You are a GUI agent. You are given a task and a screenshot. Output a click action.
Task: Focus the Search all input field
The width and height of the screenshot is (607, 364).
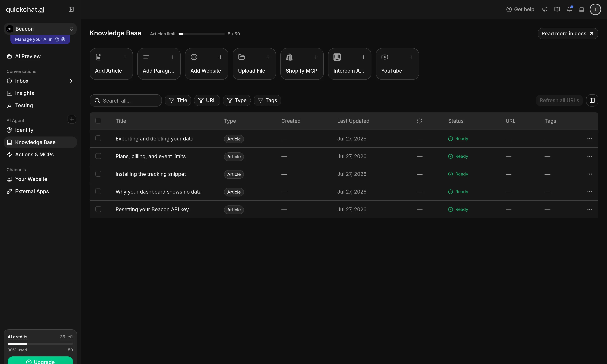126,101
